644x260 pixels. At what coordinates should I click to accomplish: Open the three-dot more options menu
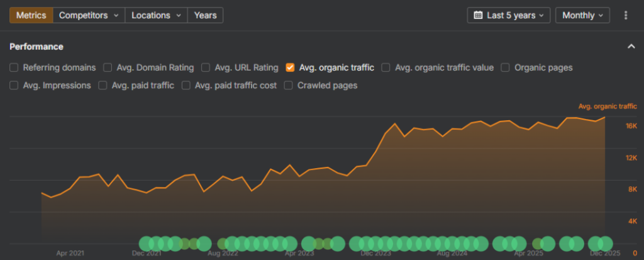point(625,15)
